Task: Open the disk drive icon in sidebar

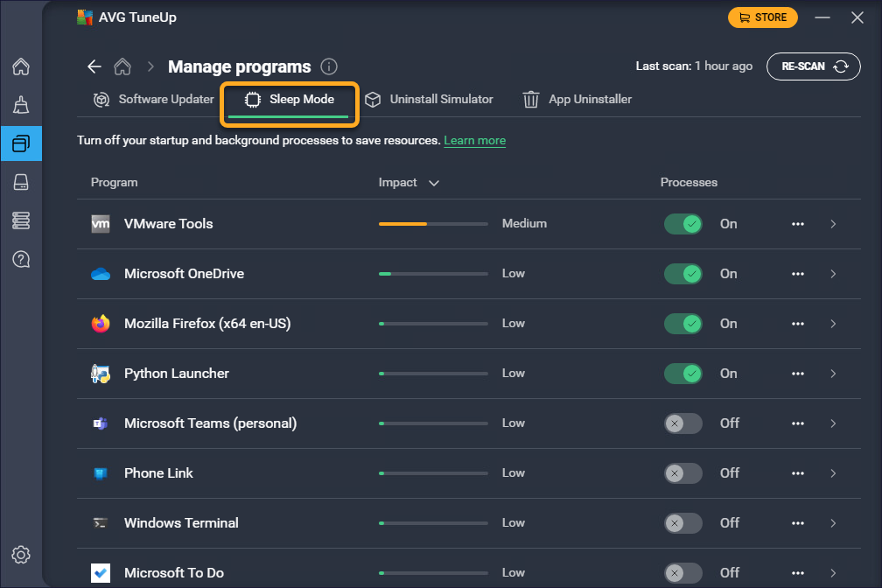Action: (x=21, y=181)
